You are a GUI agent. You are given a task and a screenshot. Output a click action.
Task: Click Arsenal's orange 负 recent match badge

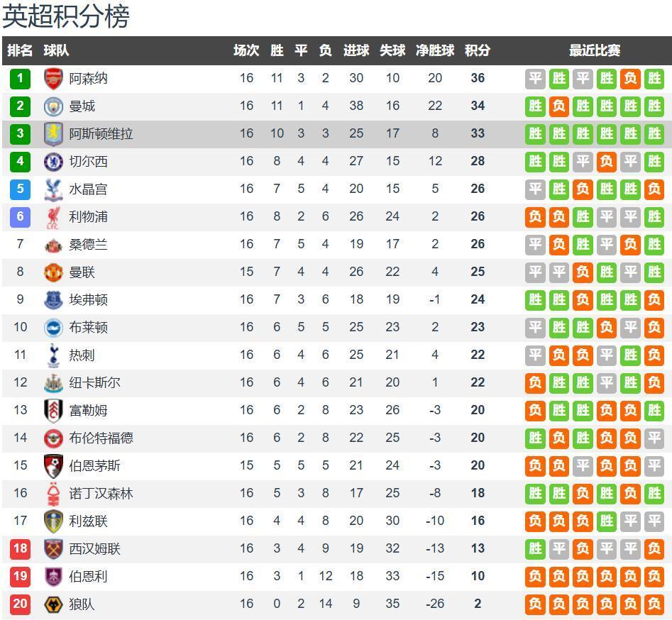point(630,78)
